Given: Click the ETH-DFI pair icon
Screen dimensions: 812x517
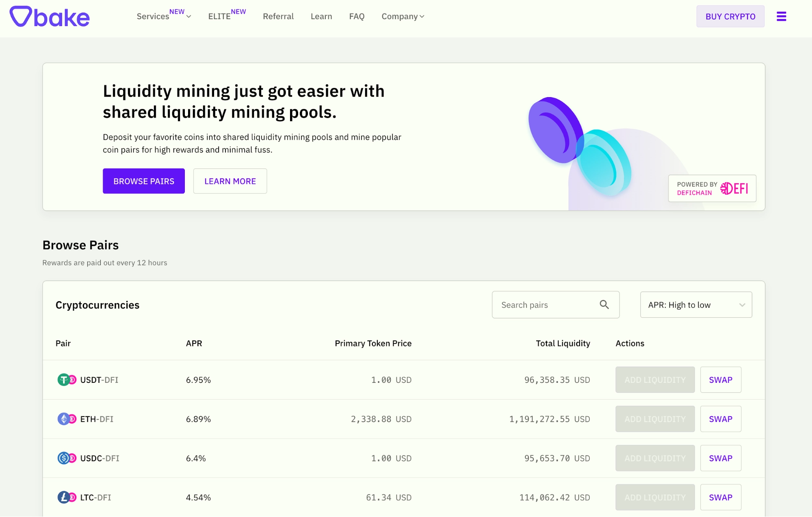Looking at the screenshot, I should point(67,419).
